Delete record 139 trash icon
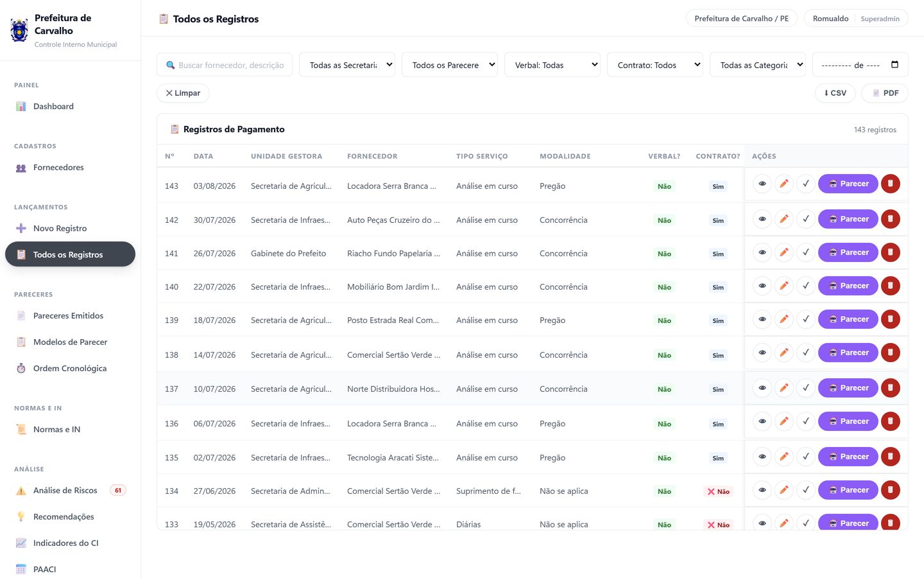The width and height of the screenshot is (924, 578). pyautogui.click(x=891, y=319)
